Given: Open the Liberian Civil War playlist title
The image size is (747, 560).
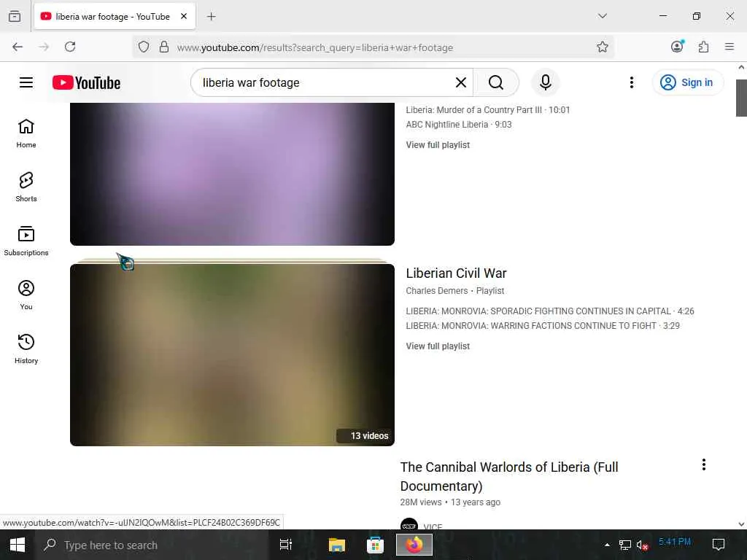Looking at the screenshot, I should click(x=456, y=273).
